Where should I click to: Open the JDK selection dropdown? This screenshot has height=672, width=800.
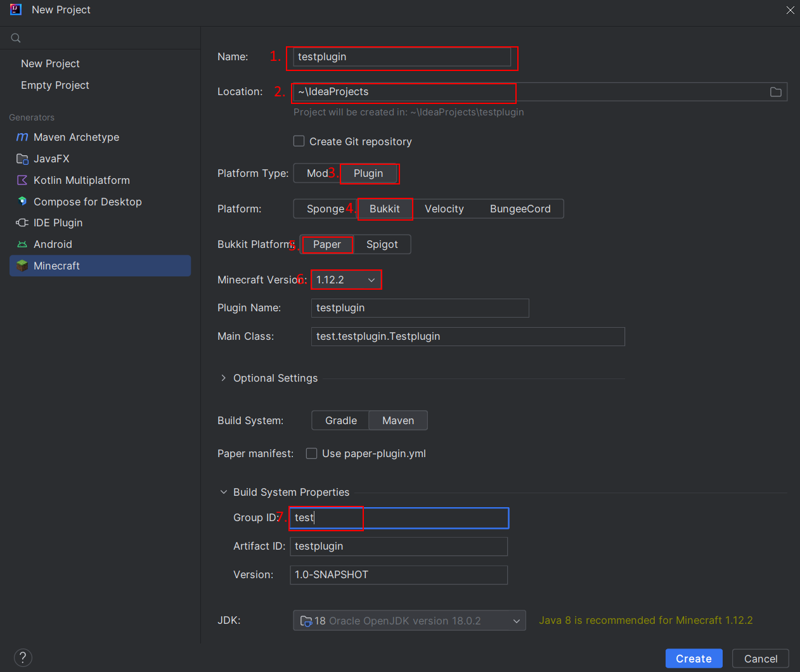point(410,621)
